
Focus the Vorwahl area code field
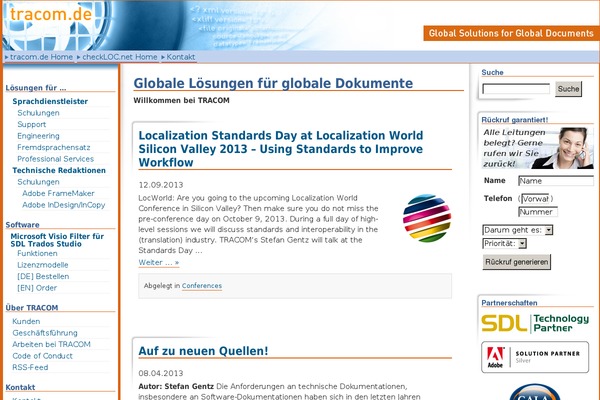[535, 199]
